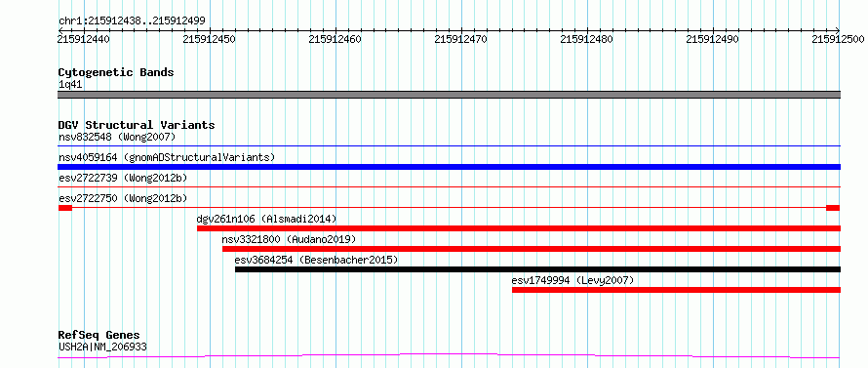This screenshot has width=868, height=368.
Task: Click the left red block of esv2722750
Action: pos(64,208)
